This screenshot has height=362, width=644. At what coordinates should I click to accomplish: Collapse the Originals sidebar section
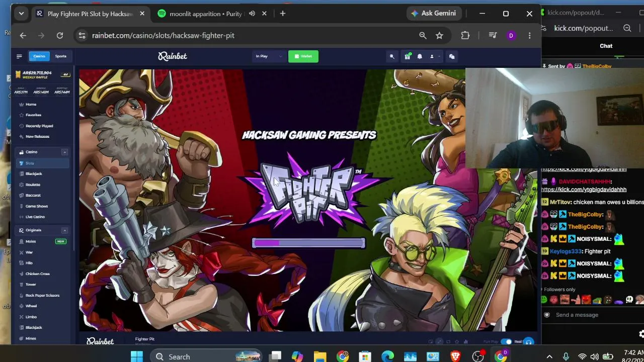point(64,230)
